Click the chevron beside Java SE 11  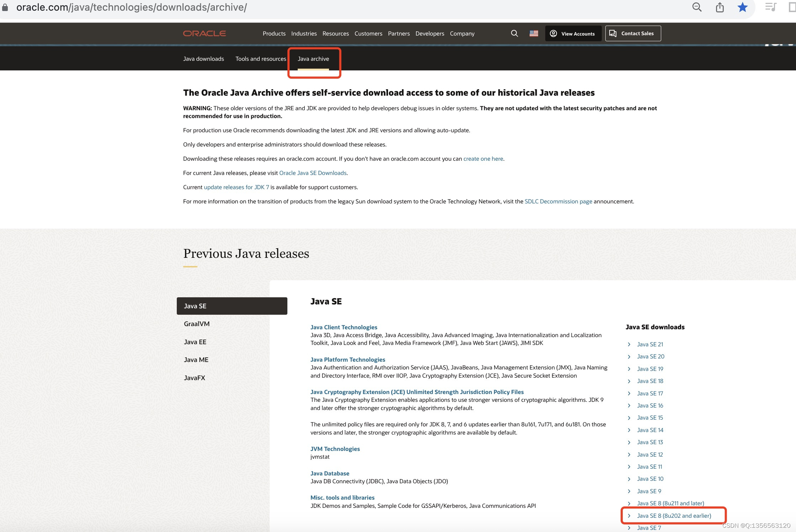629,467
